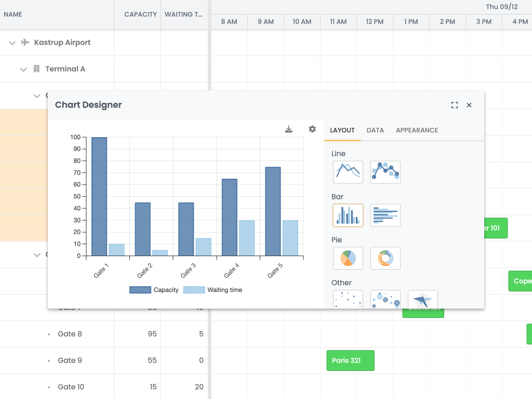Switch to the LAYOUT tab

pyautogui.click(x=342, y=130)
